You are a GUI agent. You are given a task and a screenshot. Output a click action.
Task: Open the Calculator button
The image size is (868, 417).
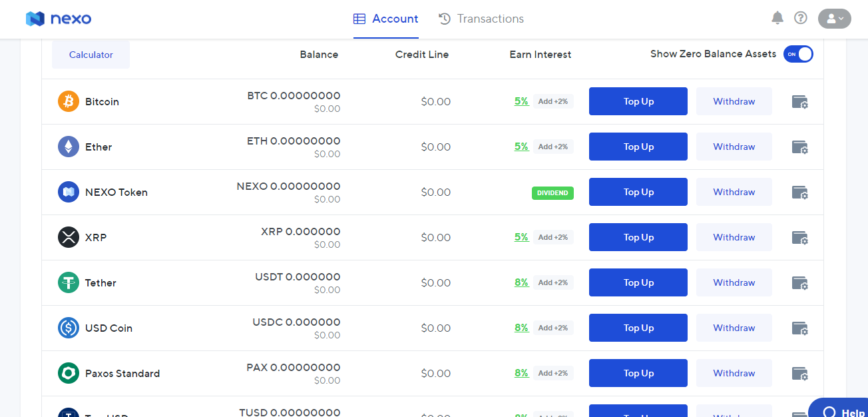tap(91, 55)
